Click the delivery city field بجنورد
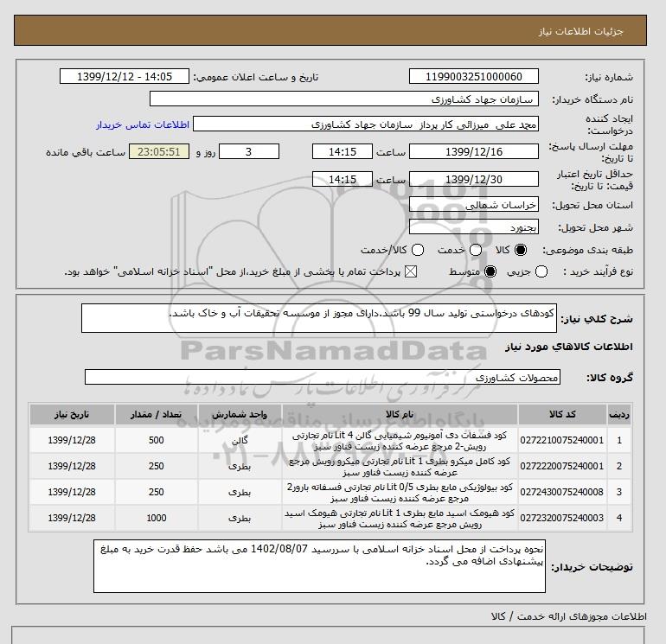 (474, 227)
